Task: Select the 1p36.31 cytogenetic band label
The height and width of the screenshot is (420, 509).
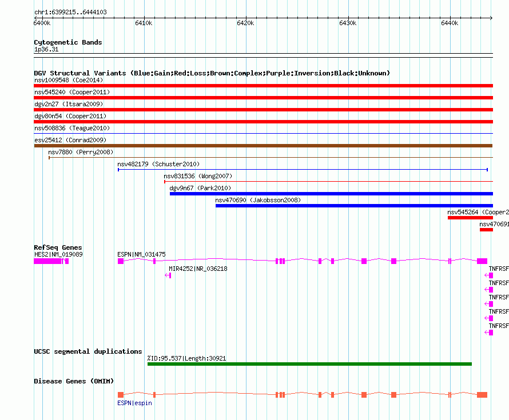Action: tap(46, 49)
